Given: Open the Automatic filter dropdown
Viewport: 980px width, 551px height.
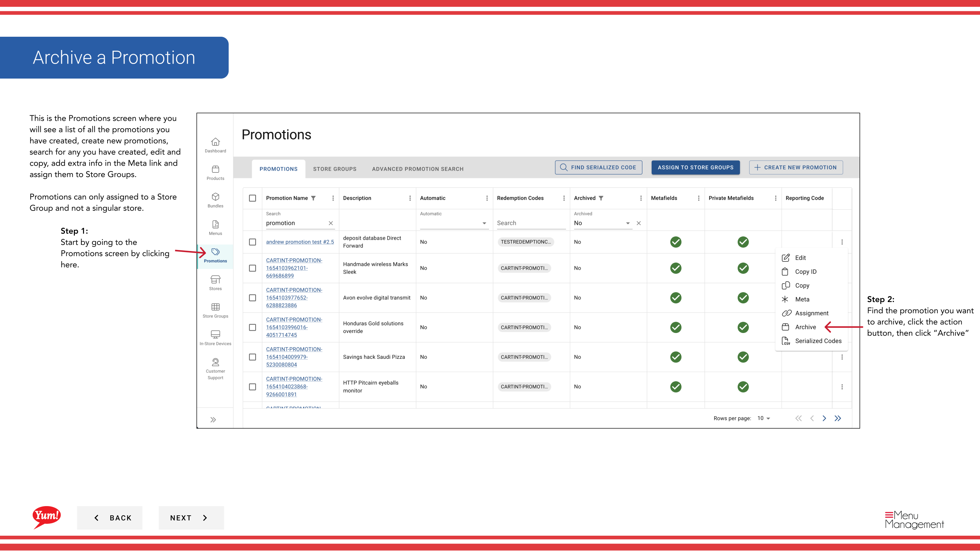Looking at the screenshot, I should coord(454,223).
